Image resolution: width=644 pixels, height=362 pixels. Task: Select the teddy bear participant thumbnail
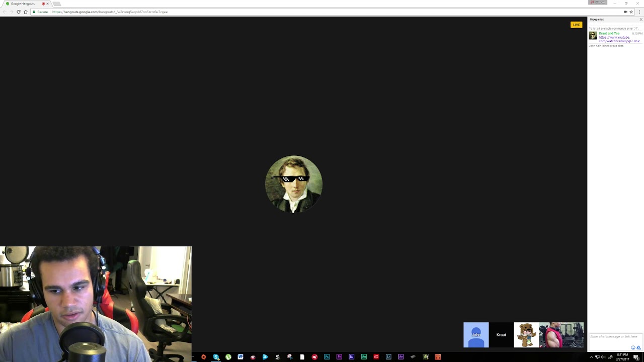526,335
